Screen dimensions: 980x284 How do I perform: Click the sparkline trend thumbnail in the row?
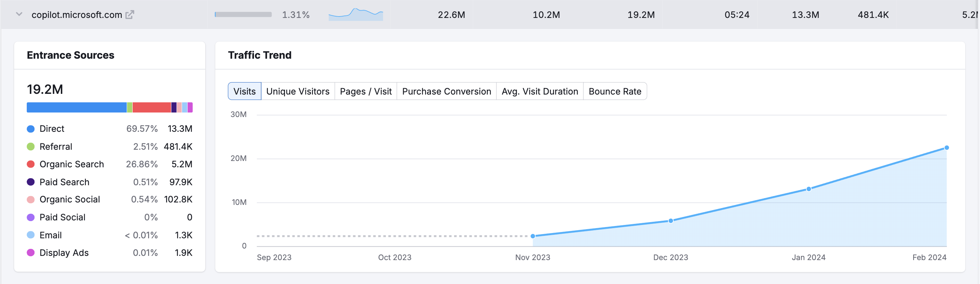pyautogui.click(x=355, y=14)
